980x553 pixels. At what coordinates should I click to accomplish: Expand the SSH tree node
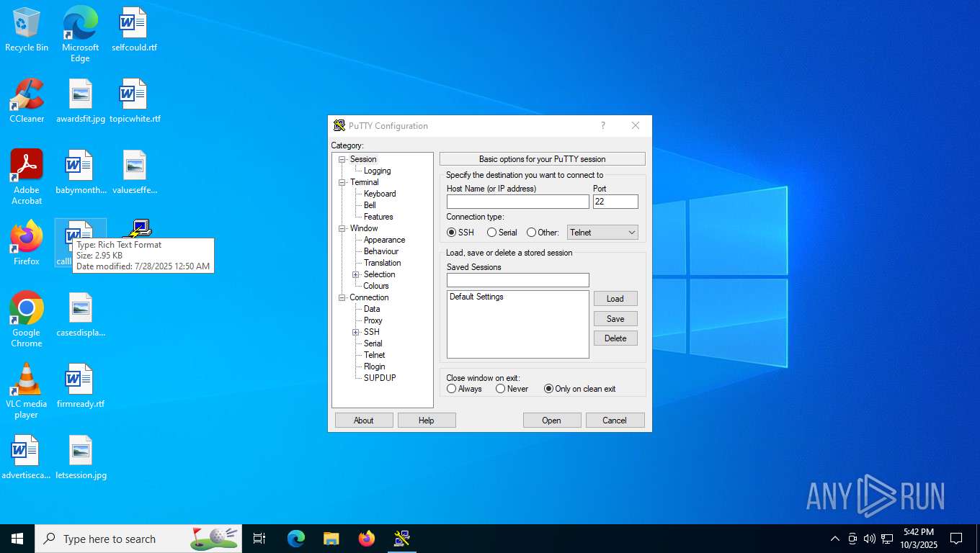click(355, 332)
